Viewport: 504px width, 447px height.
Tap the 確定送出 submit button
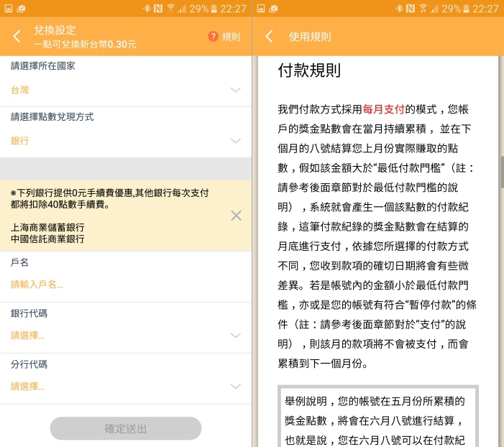126,428
